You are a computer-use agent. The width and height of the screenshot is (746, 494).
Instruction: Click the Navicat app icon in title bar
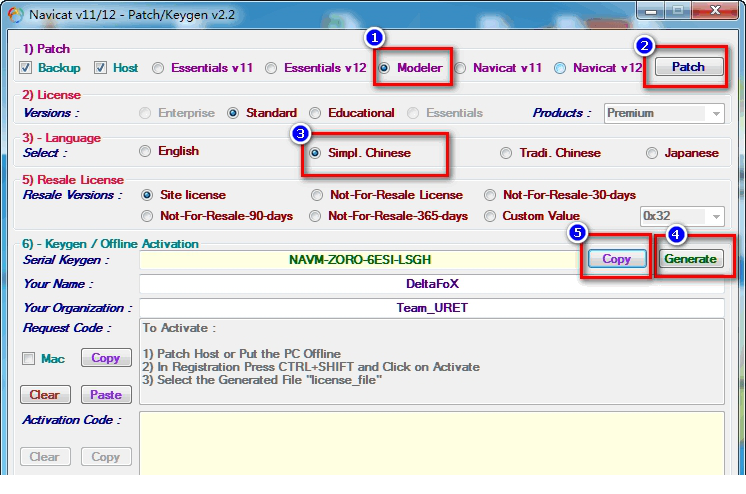coord(15,15)
